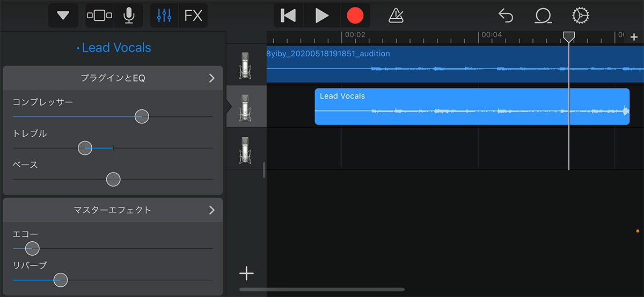Open the microphone instrument view

[129, 16]
